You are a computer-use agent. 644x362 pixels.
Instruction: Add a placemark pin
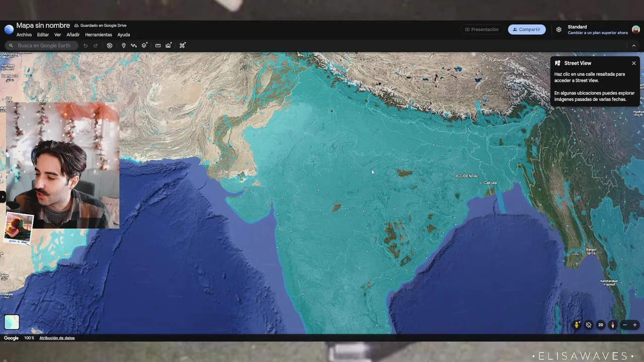click(124, 45)
